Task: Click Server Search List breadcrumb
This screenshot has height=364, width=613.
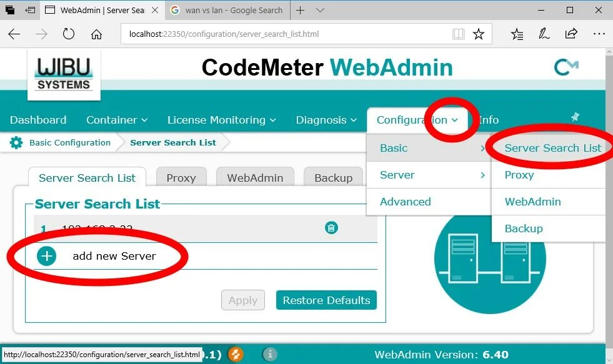Action: [x=173, y=142]
